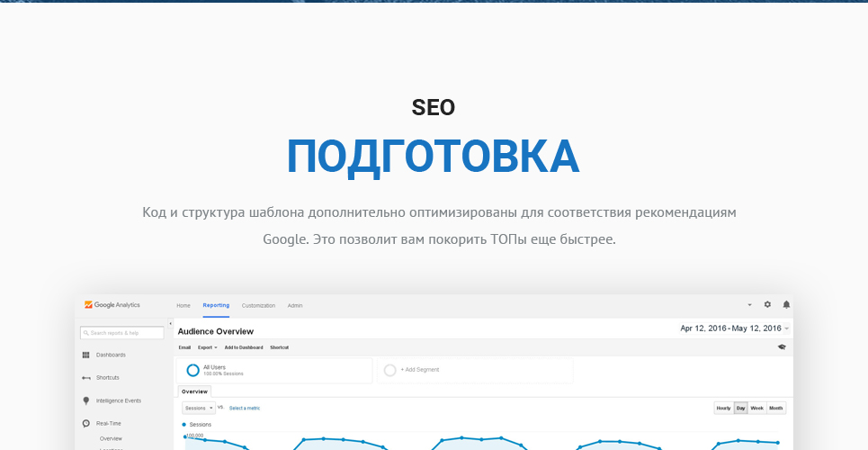Switch to the Home tab
The height and width of the screenshot is (450, 868).
pyautogui.click(x=183, y=305)
